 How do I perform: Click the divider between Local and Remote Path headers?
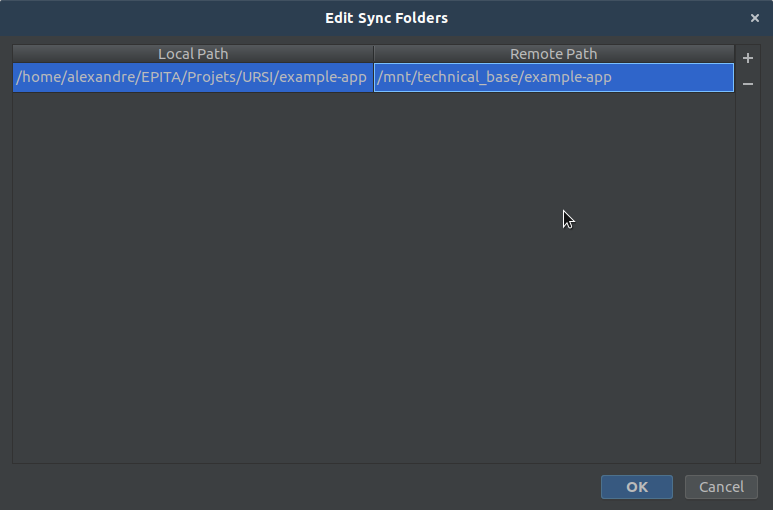374,54
